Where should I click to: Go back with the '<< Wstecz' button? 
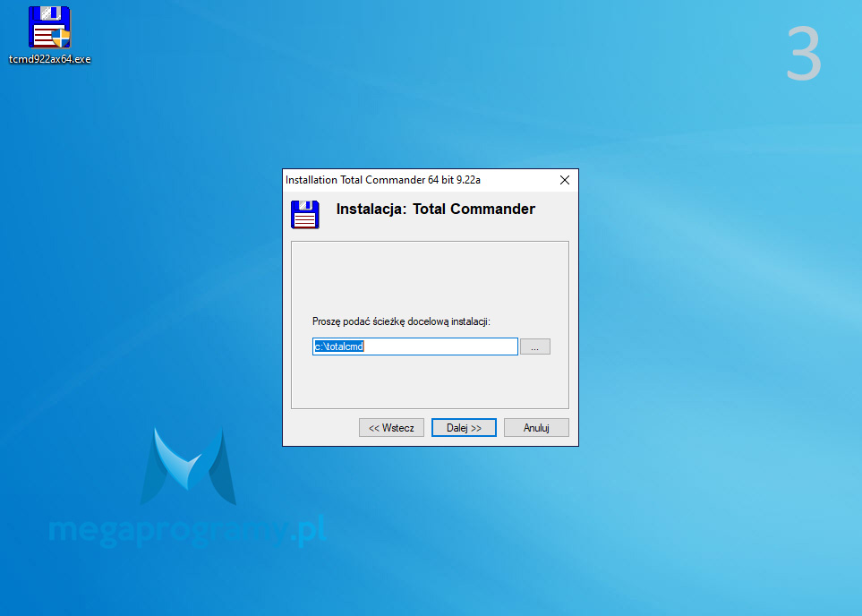click(391, 428)
